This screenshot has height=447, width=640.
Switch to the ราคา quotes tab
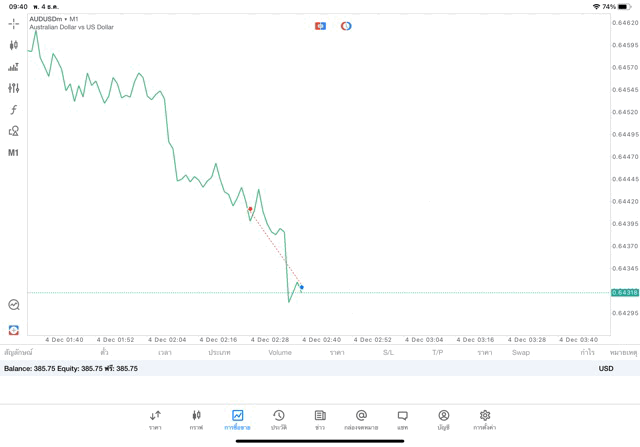point(155,420)
